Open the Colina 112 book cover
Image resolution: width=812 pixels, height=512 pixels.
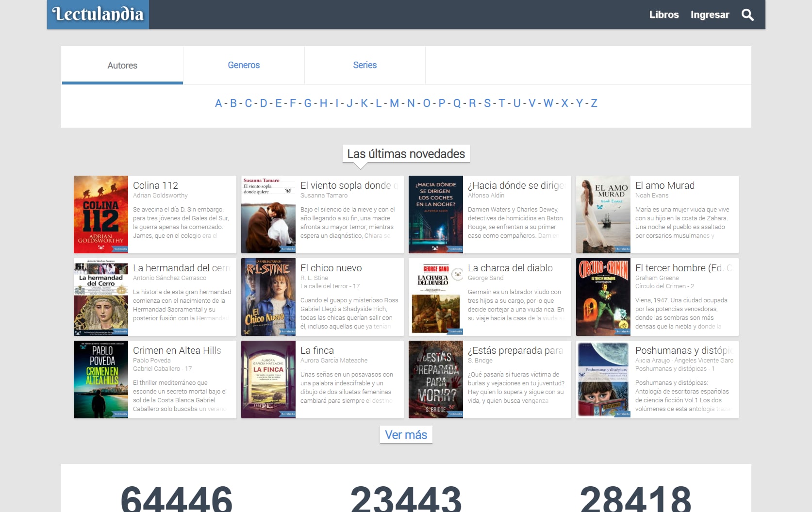coord(101,215)
